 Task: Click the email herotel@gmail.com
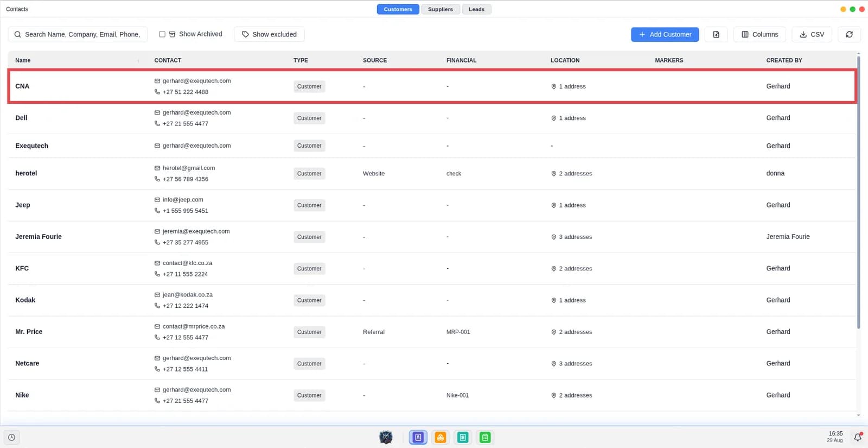pyautogui.click(x=189, y=168)
